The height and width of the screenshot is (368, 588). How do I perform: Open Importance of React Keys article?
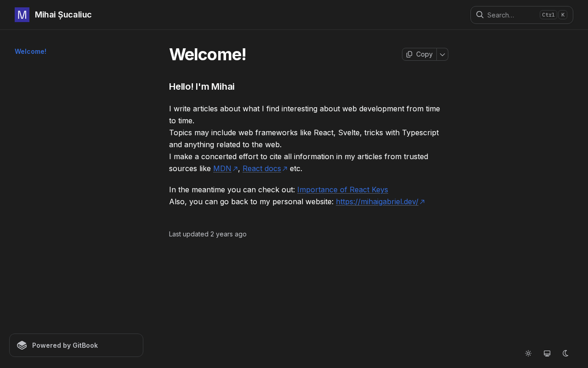[342, 190]
